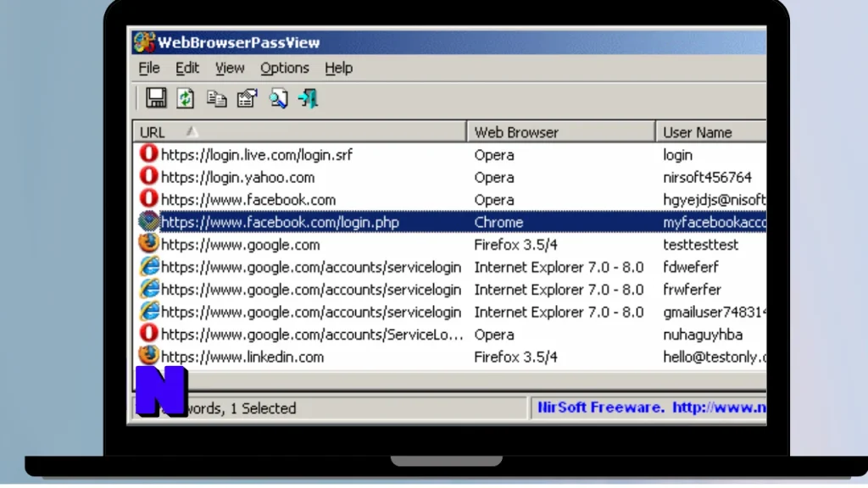868x488 pixels.
Task: Click the Chrome browser cell
Action: 498,223
